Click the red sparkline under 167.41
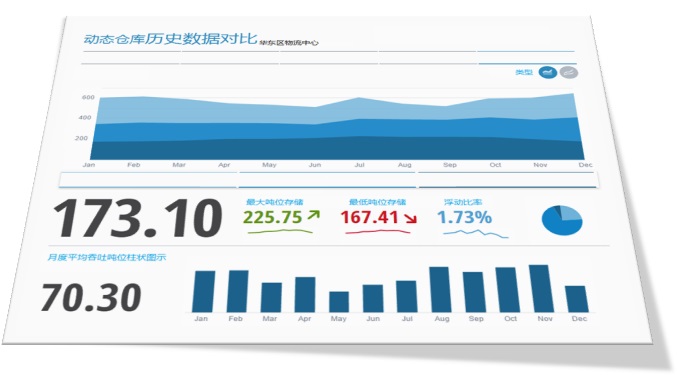 tap(377, 232)
